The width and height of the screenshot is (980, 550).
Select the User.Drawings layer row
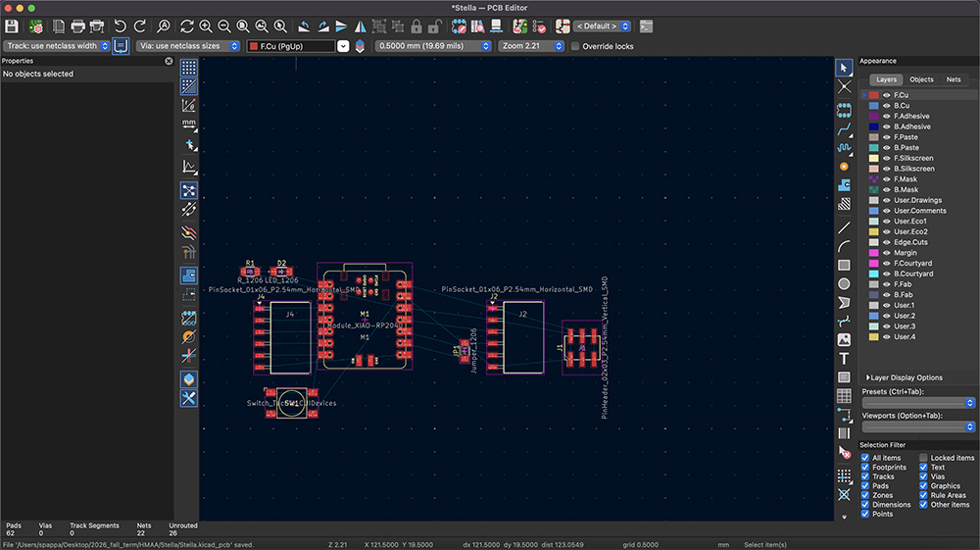(x=917, y=200)
